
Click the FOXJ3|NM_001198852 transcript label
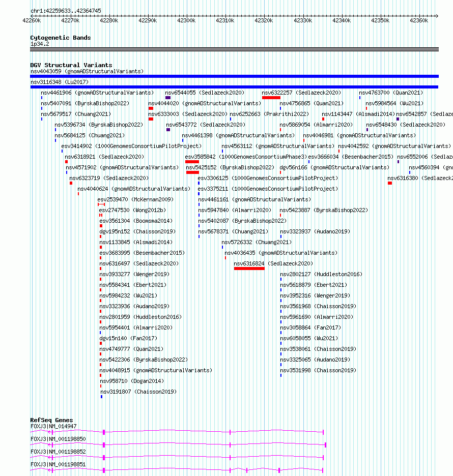58,452
